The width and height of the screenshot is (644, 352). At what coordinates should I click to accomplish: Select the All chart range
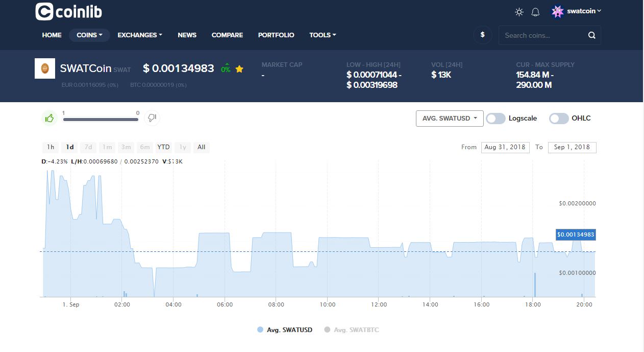point(202,147)
